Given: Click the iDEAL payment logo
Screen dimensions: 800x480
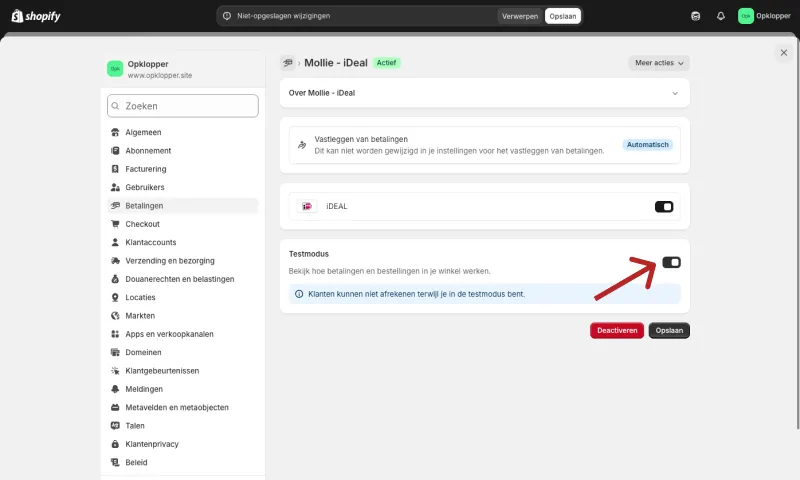Looking at the screenshot, I should [x=307, y=206].
